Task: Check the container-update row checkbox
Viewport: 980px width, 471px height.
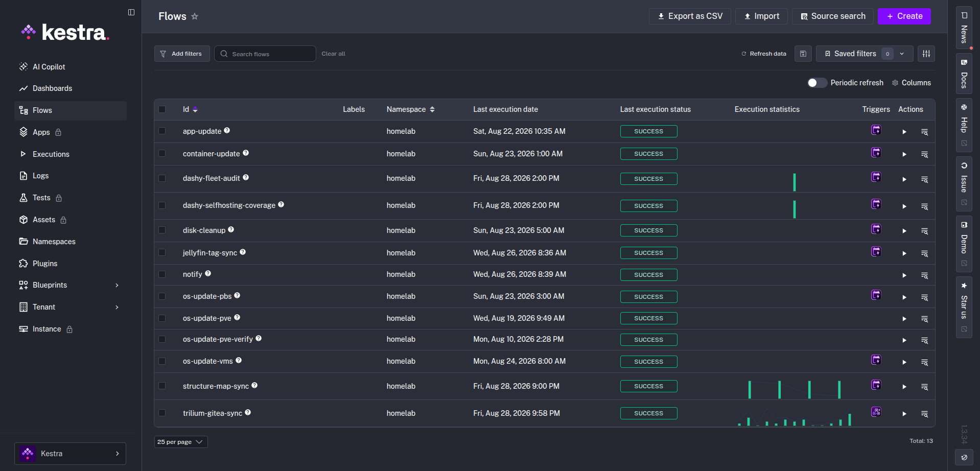Action: pos(162,153)
